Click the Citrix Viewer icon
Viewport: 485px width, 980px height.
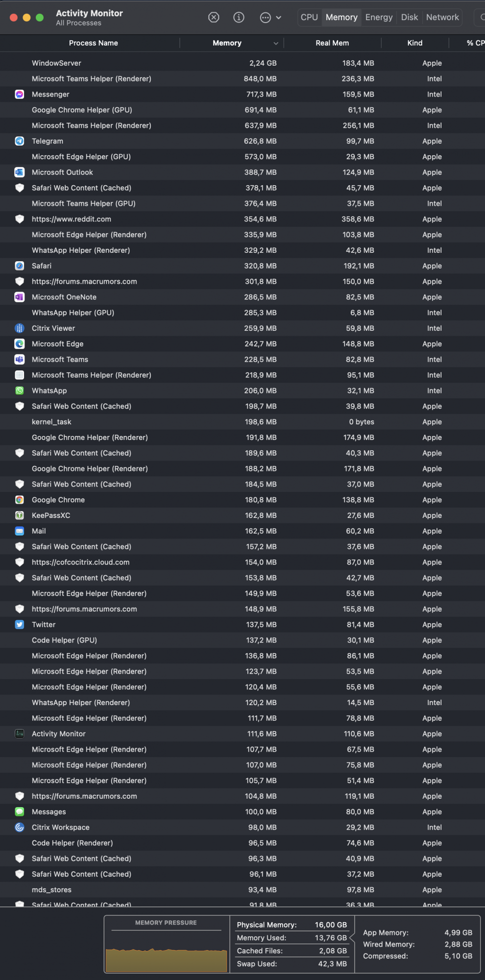pos(20,328)
